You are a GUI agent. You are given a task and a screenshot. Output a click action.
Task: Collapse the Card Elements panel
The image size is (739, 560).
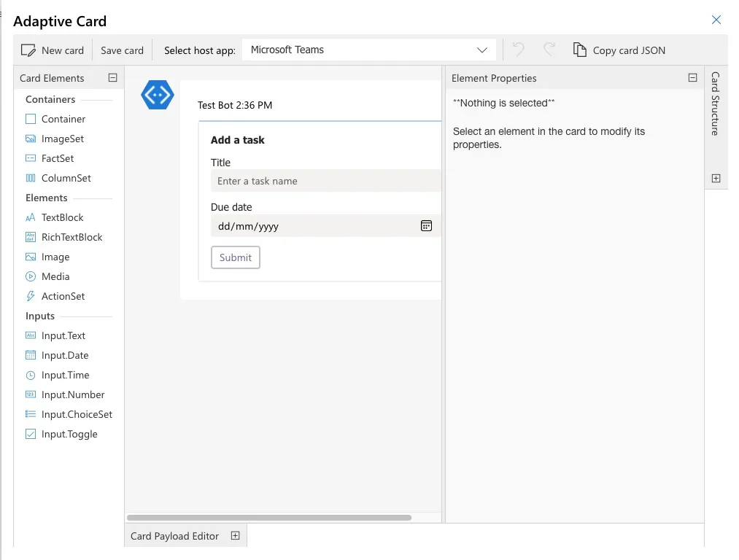click(x=112, y=78)
